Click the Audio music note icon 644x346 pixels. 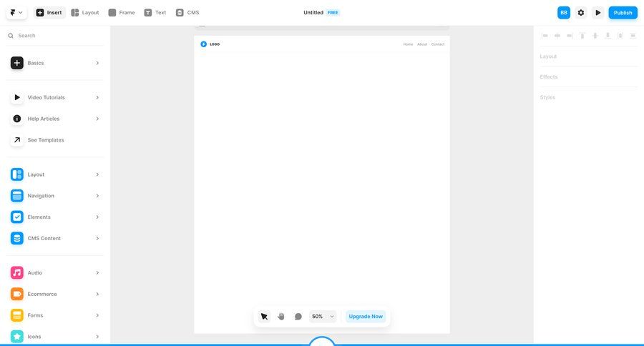click(x=17, y=273)
